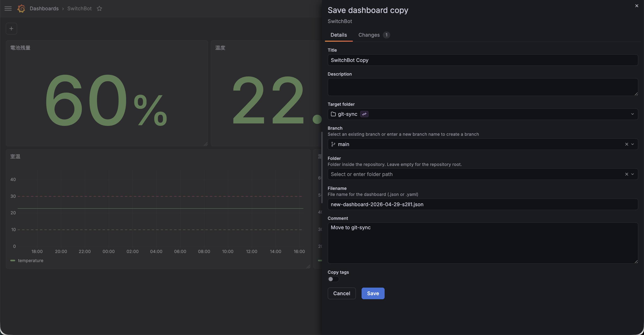This screenshot has height=335, width=644.
Task: Open the hamburger navigation menu
Action: coord(8,8)
